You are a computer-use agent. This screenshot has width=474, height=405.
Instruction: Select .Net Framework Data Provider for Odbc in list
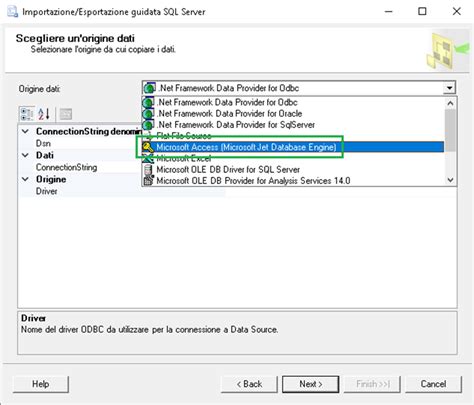(293, 102)
